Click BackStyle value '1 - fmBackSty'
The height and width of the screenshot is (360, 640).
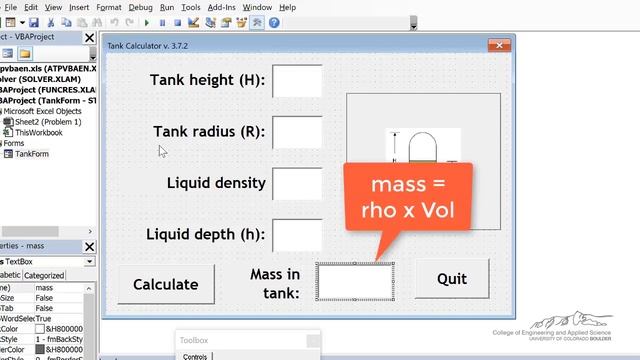[59, 339]
